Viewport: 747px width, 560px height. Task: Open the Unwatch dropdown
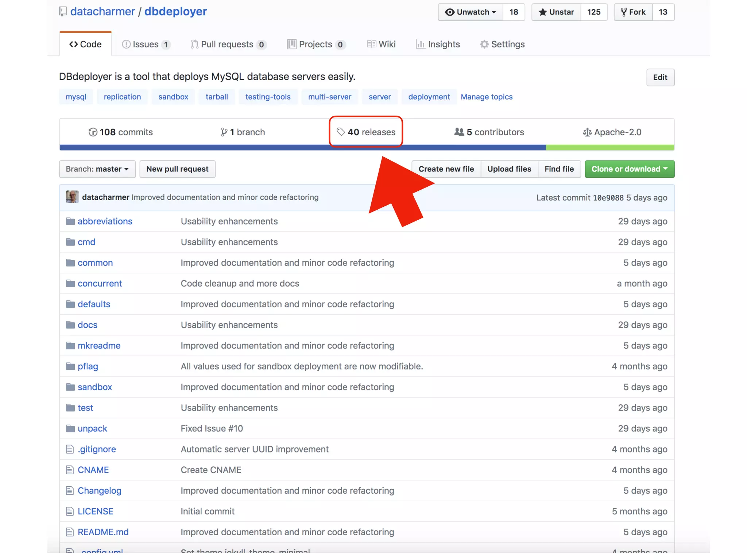pos(471,12)
